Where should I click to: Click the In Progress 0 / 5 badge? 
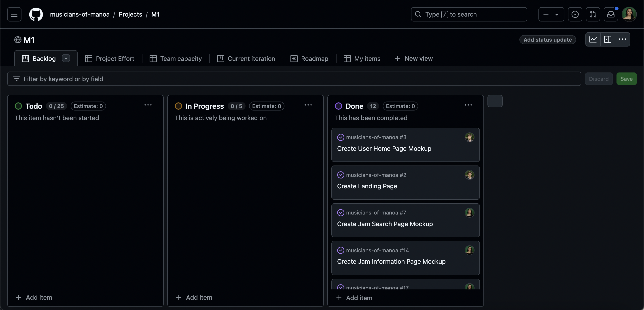(x=236, y=106)
